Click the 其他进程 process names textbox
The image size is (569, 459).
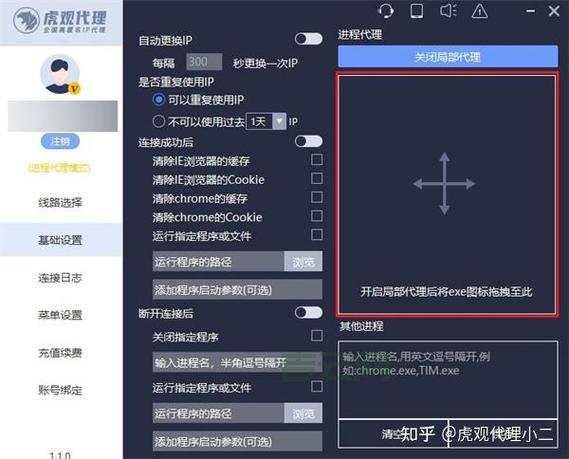click(448, 380)
